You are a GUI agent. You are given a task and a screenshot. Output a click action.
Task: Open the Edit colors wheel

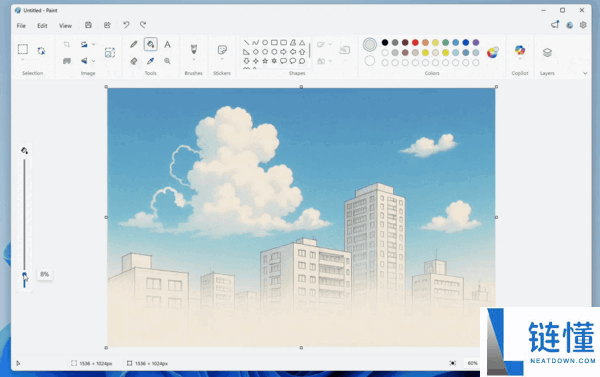492,52
